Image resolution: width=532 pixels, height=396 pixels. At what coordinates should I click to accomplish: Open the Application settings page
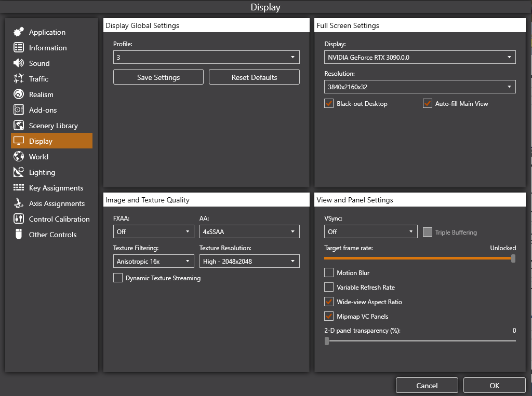click(x=51, y=32)
